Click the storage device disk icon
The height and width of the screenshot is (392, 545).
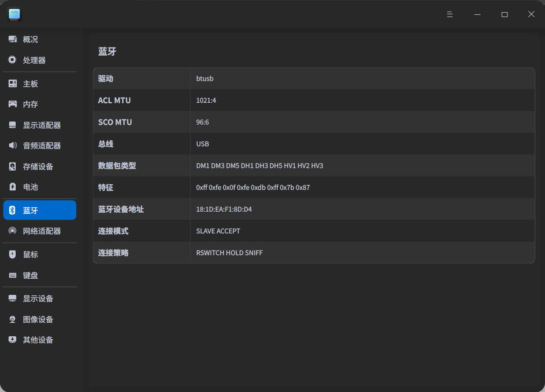[13, 166]
